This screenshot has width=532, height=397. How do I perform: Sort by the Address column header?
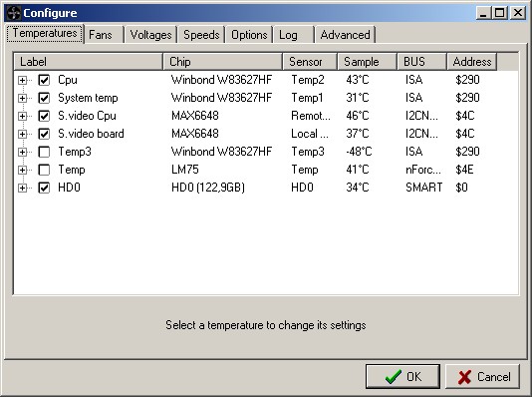click(472, 62)
